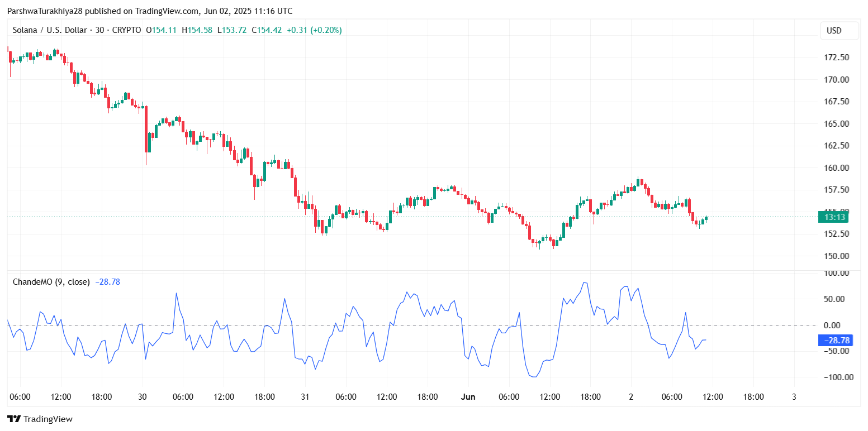
Task: Select the 3 date marker on time axis
Action: pos(794,397)
